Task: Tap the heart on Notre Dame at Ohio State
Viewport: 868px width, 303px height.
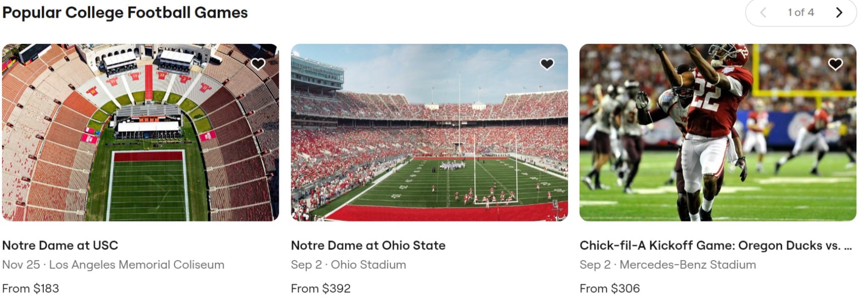Action: pos(547,64)
